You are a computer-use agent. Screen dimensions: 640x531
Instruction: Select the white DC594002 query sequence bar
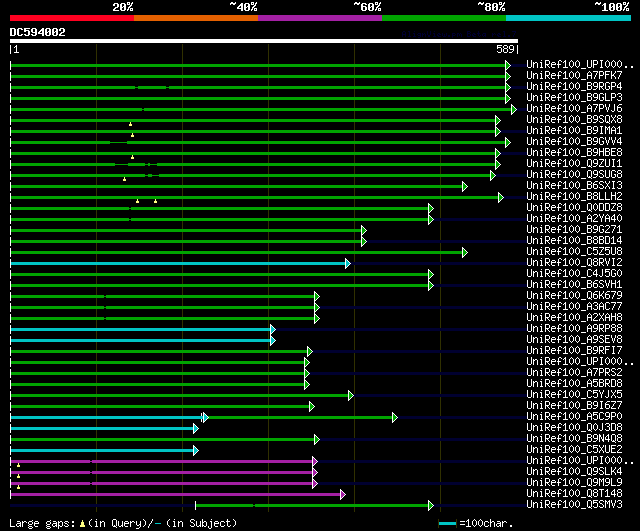coord(264,41)
